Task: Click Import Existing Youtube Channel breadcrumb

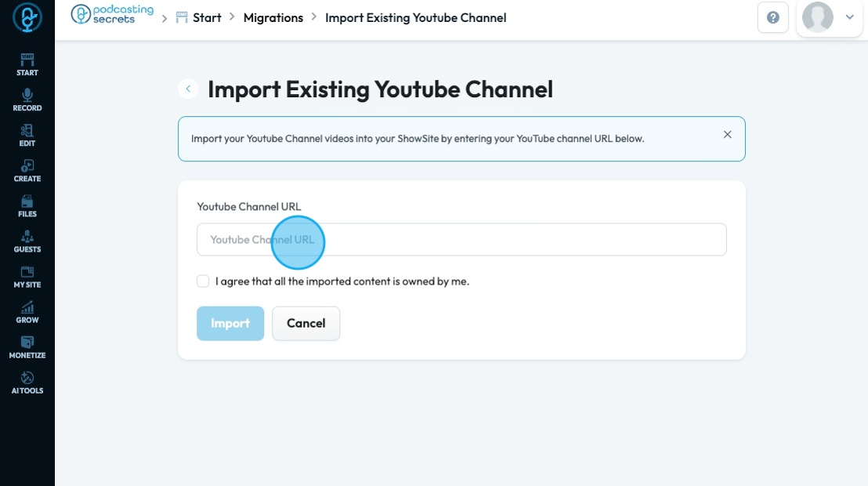Action: 416,18
